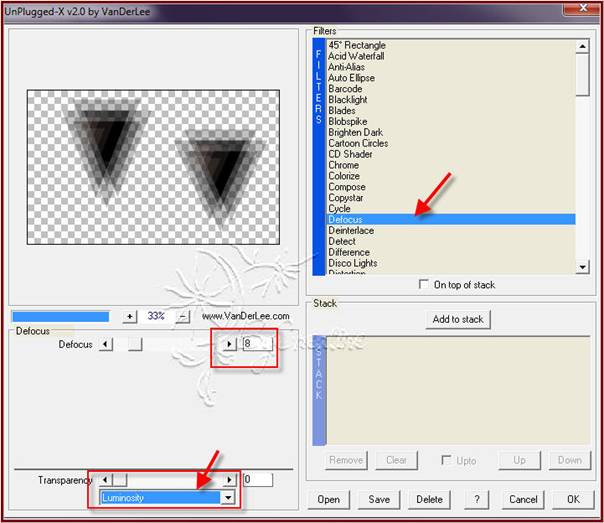Click the Cancel button

click(523, 499)
